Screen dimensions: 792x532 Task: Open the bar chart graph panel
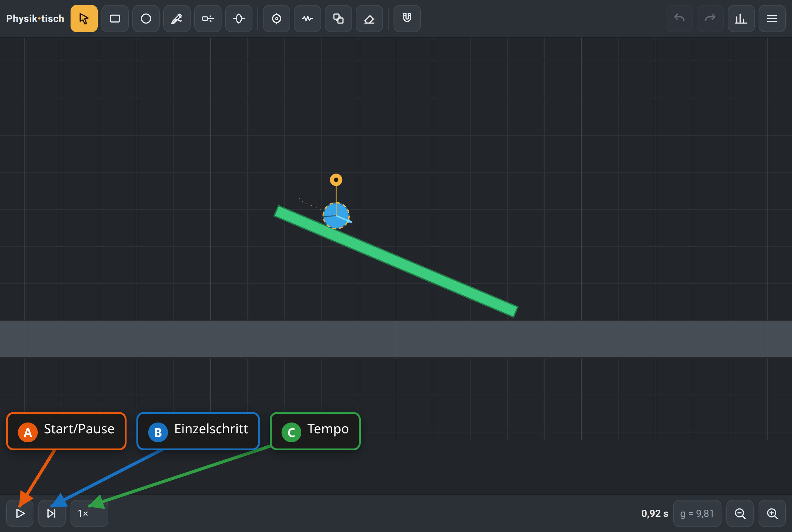[741, 18]
